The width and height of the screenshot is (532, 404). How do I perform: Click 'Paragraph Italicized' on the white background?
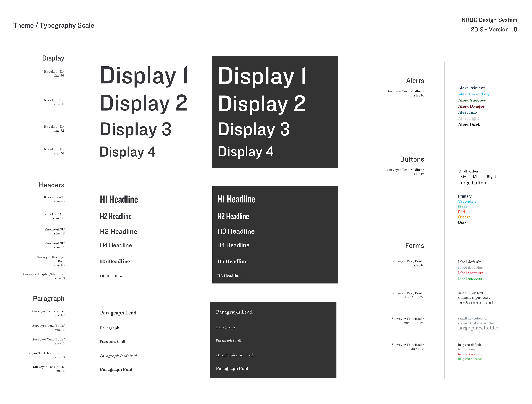pos(118,356)
